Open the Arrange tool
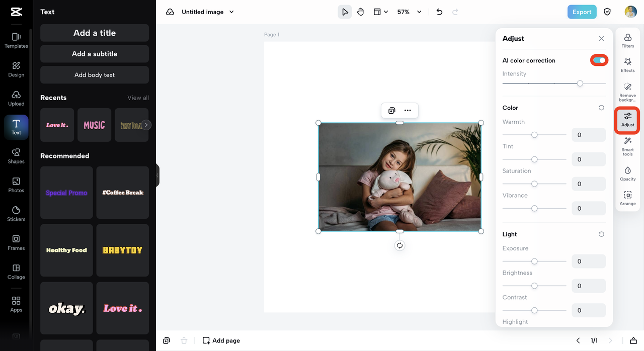This screenshot has height=351, width=644. [x=628, y=199]
